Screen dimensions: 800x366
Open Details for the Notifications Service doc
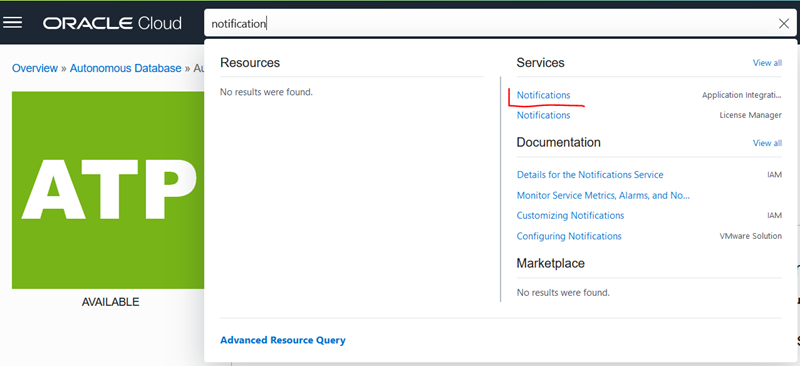coord(590,175)
